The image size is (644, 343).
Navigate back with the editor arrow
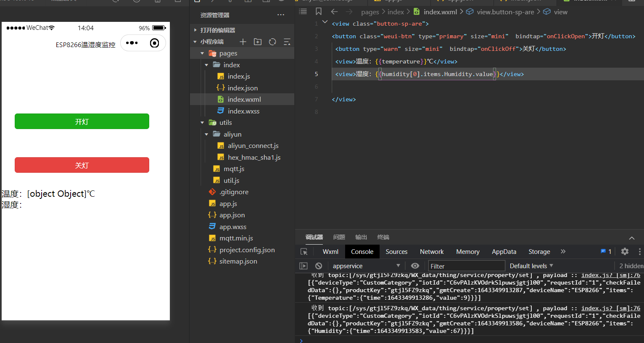[x=334, y=11]
